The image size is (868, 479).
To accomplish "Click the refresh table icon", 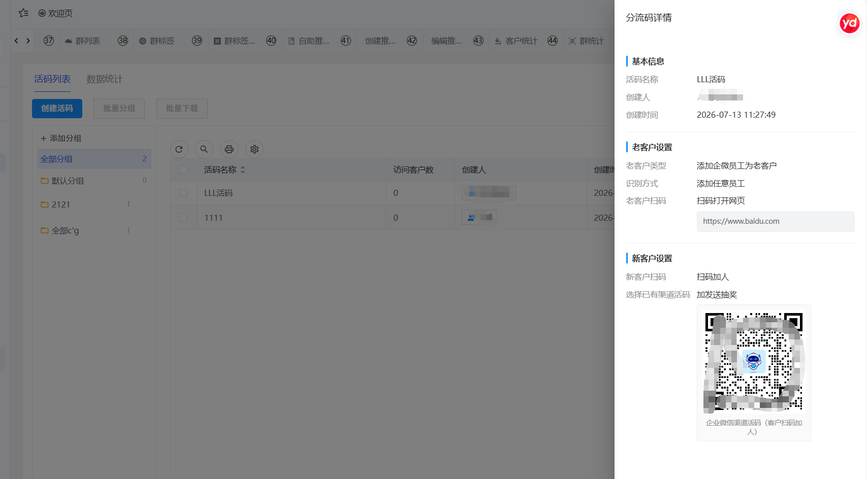I will [179, 149].
